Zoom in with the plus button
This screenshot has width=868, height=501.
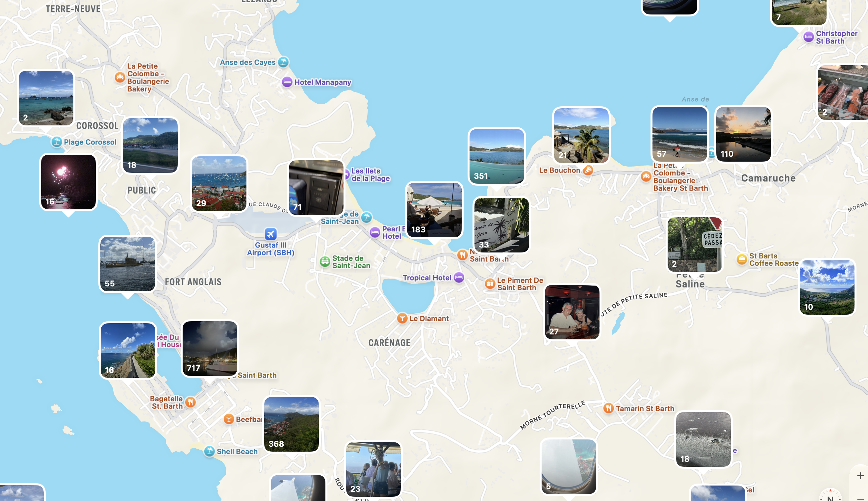coord(860,476)
